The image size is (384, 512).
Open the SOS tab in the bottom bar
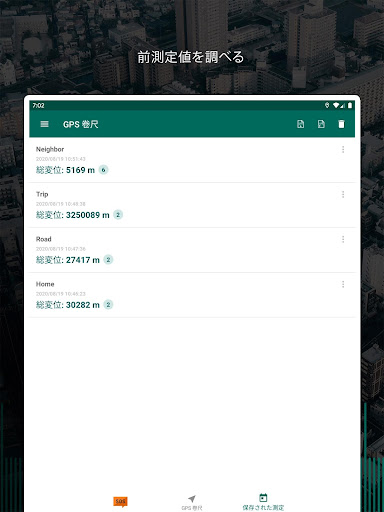click(x=120, y=502)
